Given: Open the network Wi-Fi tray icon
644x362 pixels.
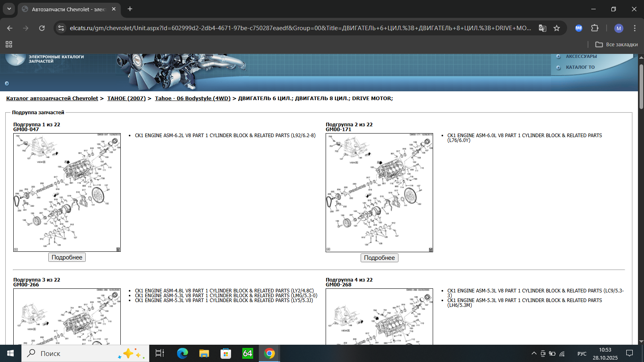Looking at the screenshot, I should [x=562, y=354].
